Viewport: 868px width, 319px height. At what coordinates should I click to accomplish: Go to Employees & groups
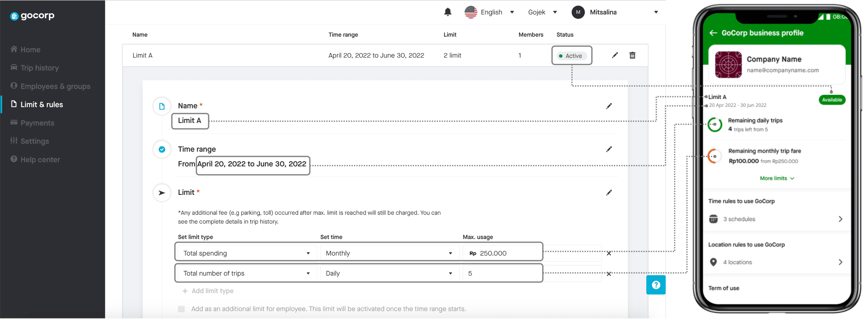tap(51, 86)
